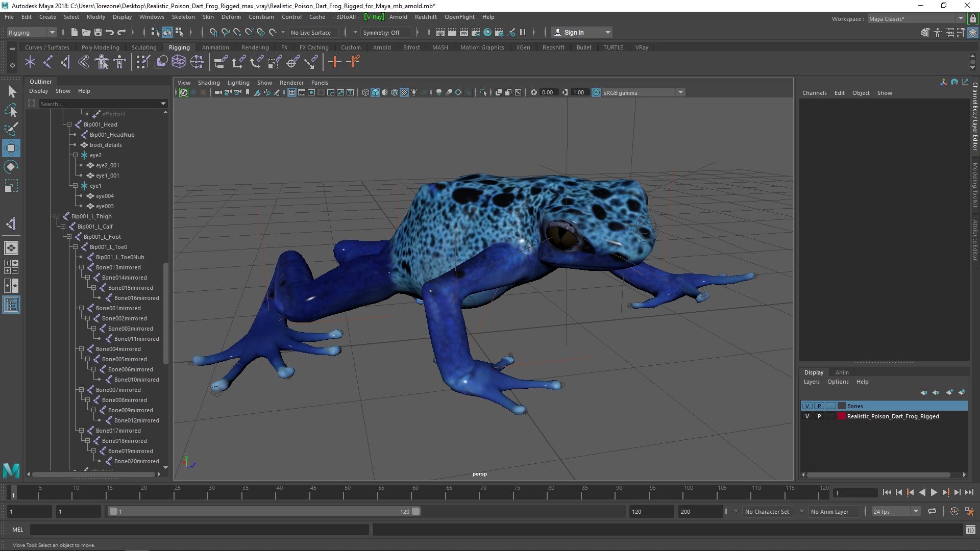Collapse the Bip001_L_Thigh tree node

pos(57,216)
